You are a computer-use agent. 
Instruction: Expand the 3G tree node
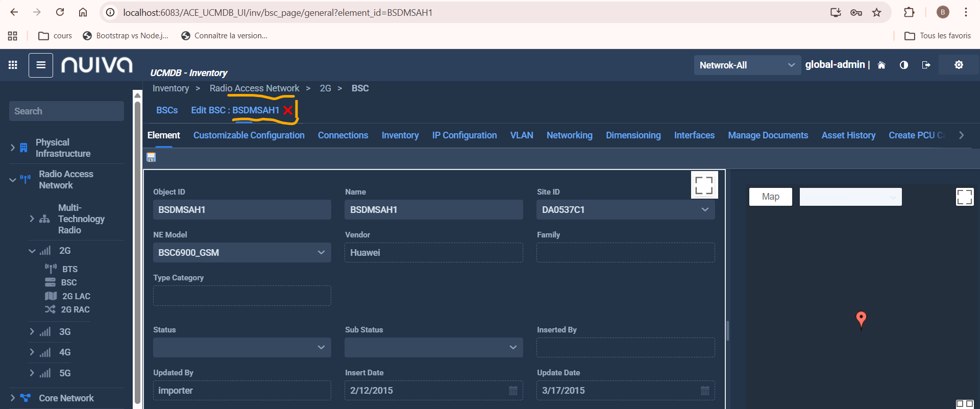click(x=32, y=332)
